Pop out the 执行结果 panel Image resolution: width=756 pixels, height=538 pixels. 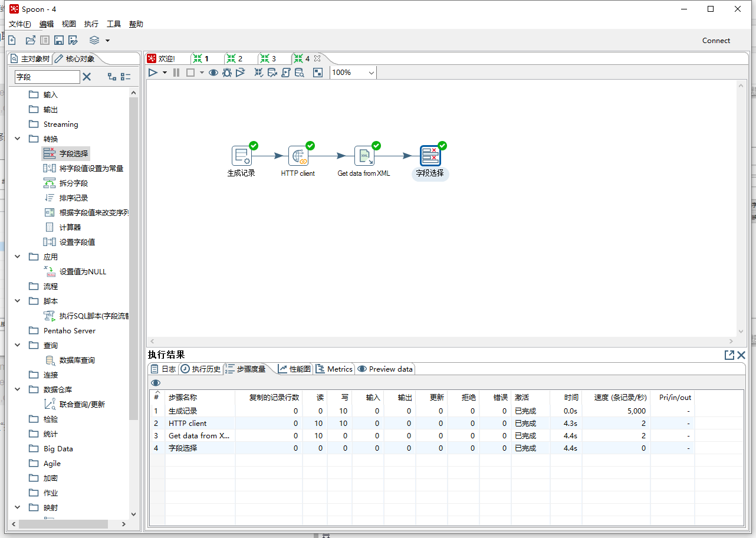pos(729,355)
